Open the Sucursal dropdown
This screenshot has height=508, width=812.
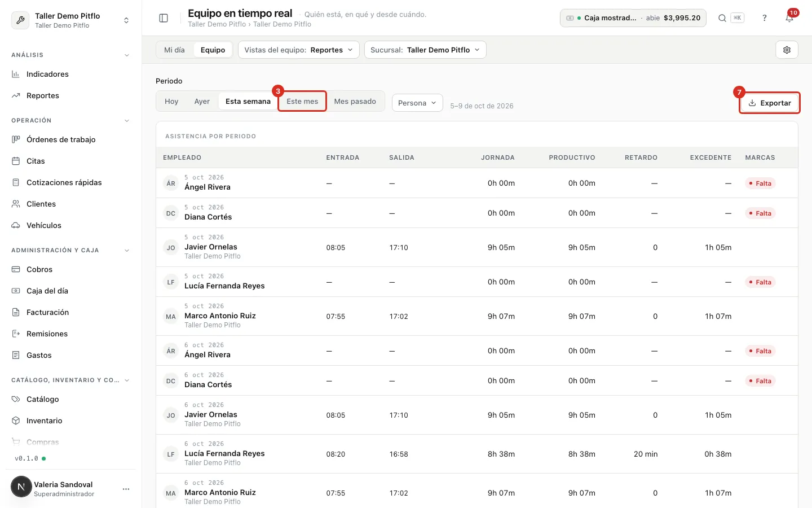click(425, 50)
